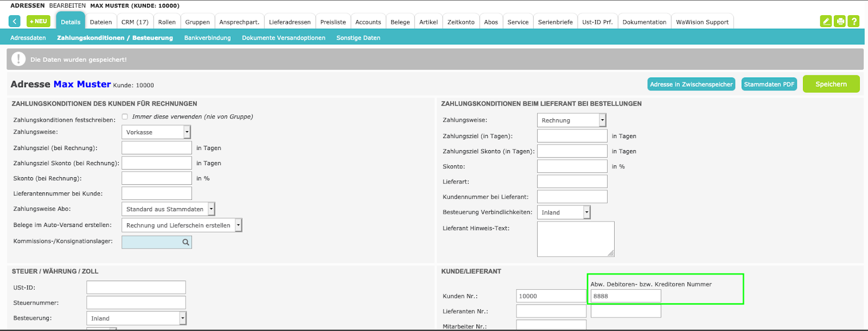Click the resize handle of Lieferant Hinweis-Text
The width and height of the screenshot is (868, 331).
[611, 253]
